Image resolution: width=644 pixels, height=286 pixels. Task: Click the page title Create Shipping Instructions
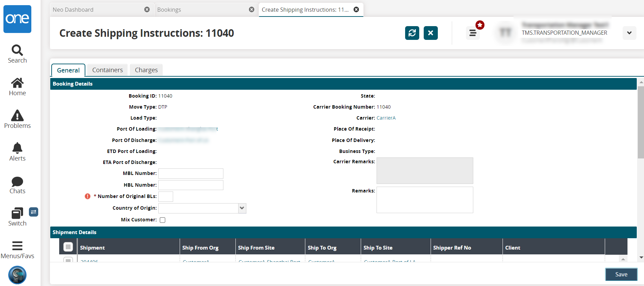click(147, 33)
